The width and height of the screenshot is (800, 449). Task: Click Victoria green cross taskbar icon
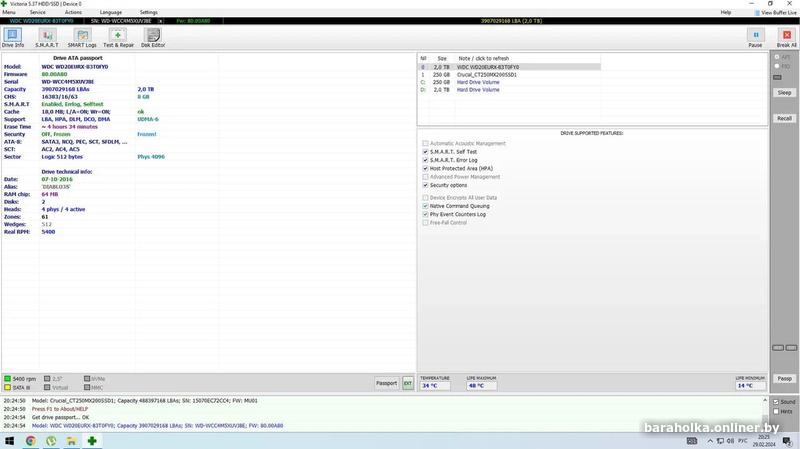click(92, 441)
